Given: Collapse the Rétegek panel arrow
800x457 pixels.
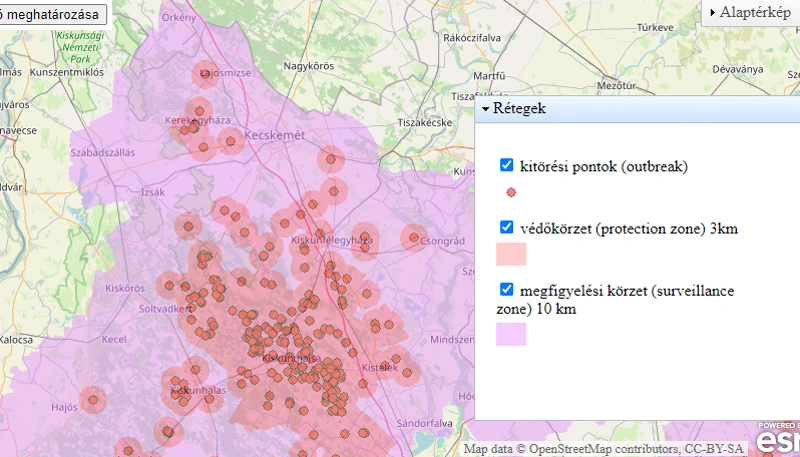Looking at the screenshot, I should (485, 109).
